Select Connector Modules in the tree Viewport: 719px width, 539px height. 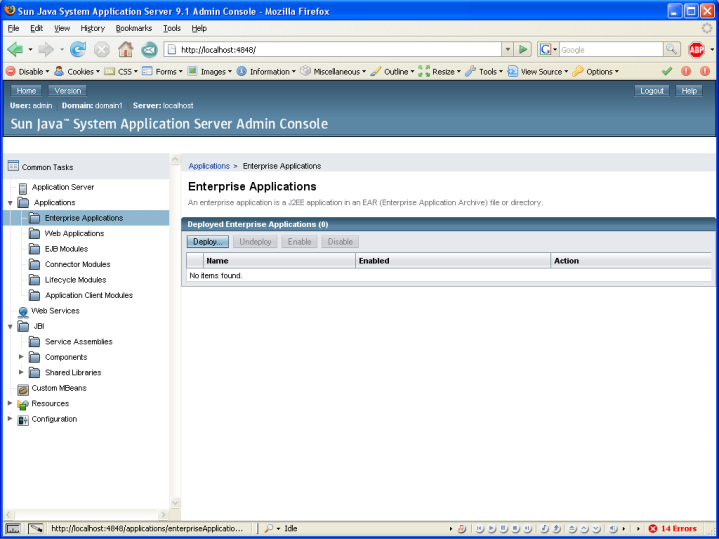click(x=77, y=264)
